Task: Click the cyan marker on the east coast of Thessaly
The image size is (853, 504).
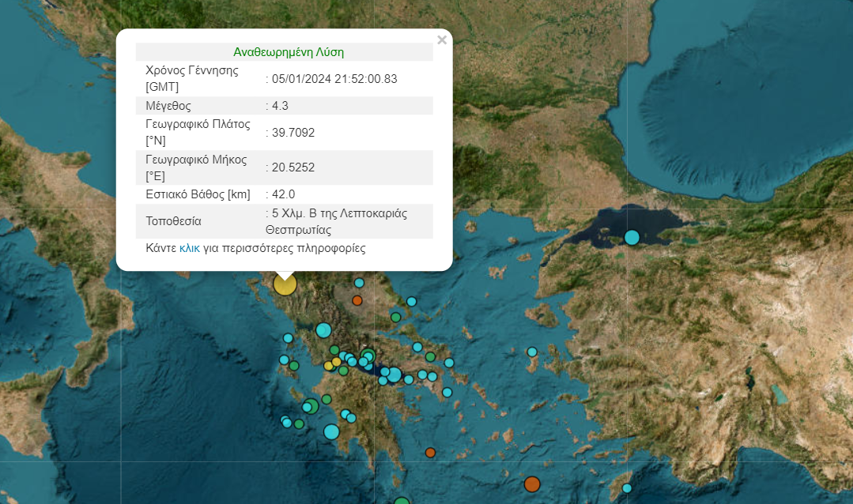Action: pos(411,301)
